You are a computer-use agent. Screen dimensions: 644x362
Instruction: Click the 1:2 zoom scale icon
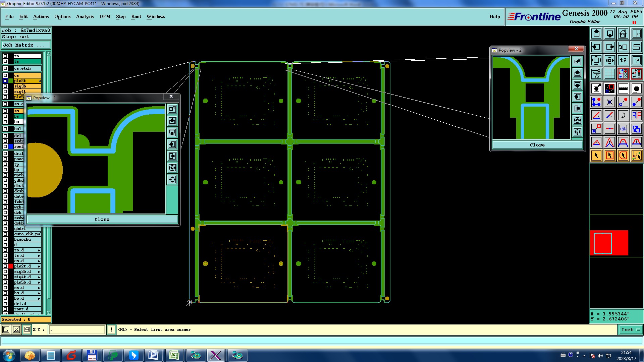pyautogui.click(x=623, y=60)
